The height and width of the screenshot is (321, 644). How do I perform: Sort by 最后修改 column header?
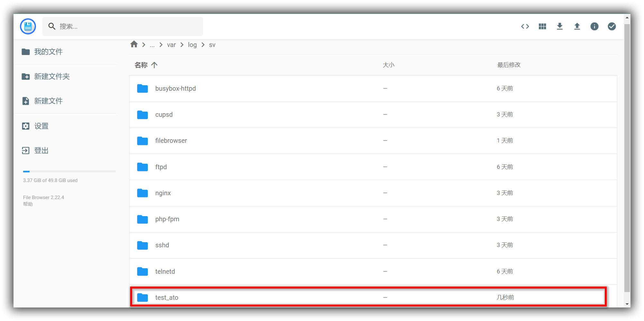pyautogui.click(x=509, y=65)
